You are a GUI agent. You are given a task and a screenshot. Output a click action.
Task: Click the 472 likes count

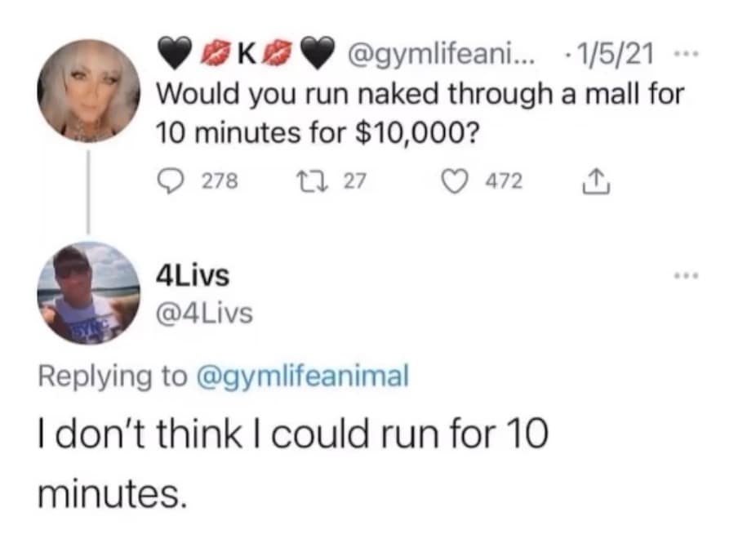pyautogui.click(x=504, y=182)
